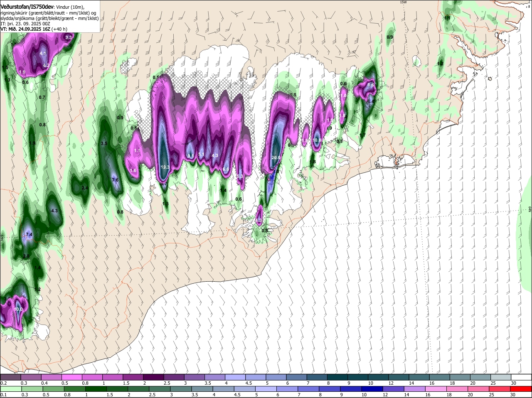Click the 2.4 precipitation value on the map

click(85, 188)
